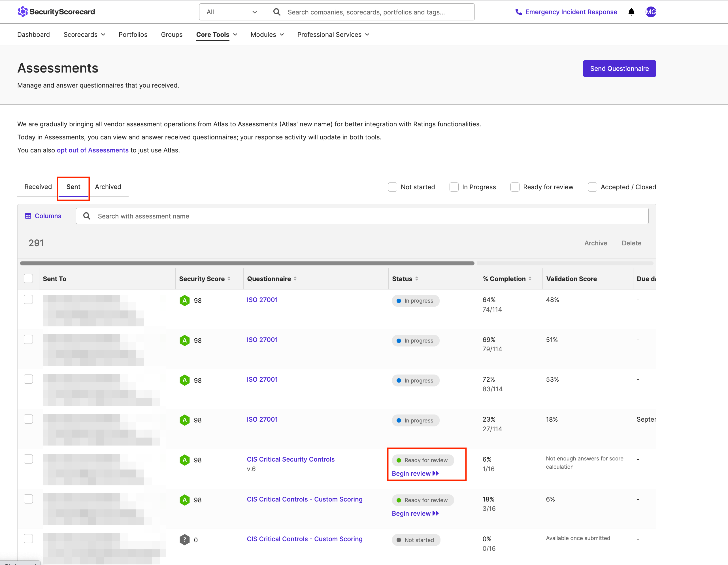Image resolution: width=728 pixels, height=565 pixels.
Task: Click the SecurityScorecard logo
Action: click(x=56, y=12)
